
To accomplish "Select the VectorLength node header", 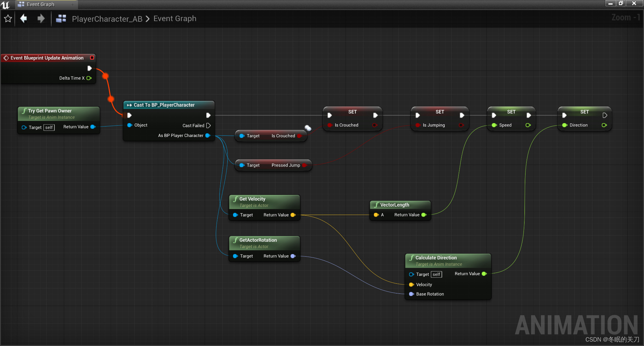I will click(x=400, y=205).
